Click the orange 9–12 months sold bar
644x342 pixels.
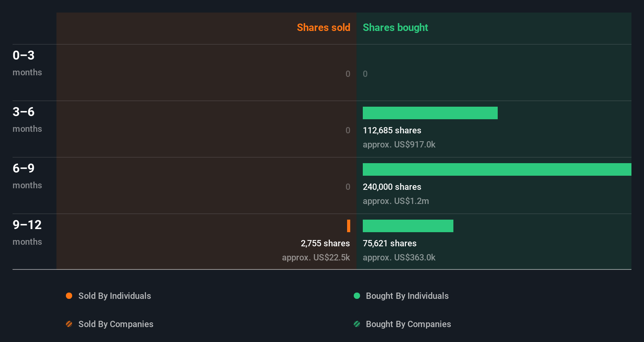click(349, 226)
